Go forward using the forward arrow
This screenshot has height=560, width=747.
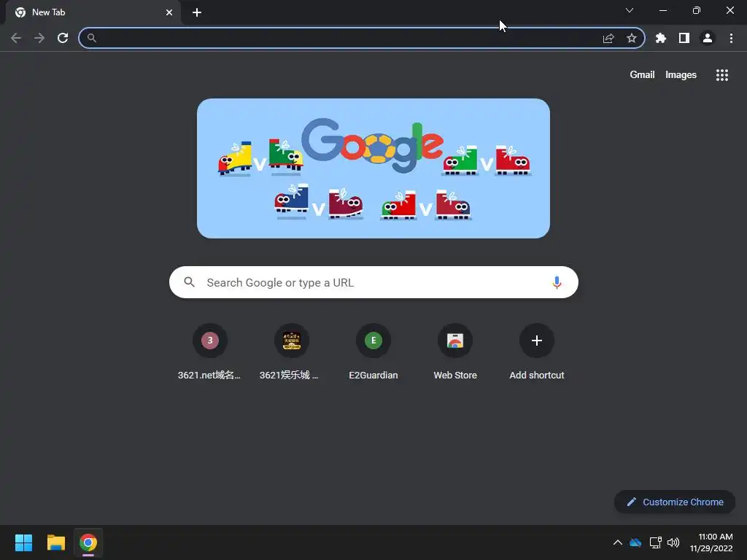coord(39,38)
